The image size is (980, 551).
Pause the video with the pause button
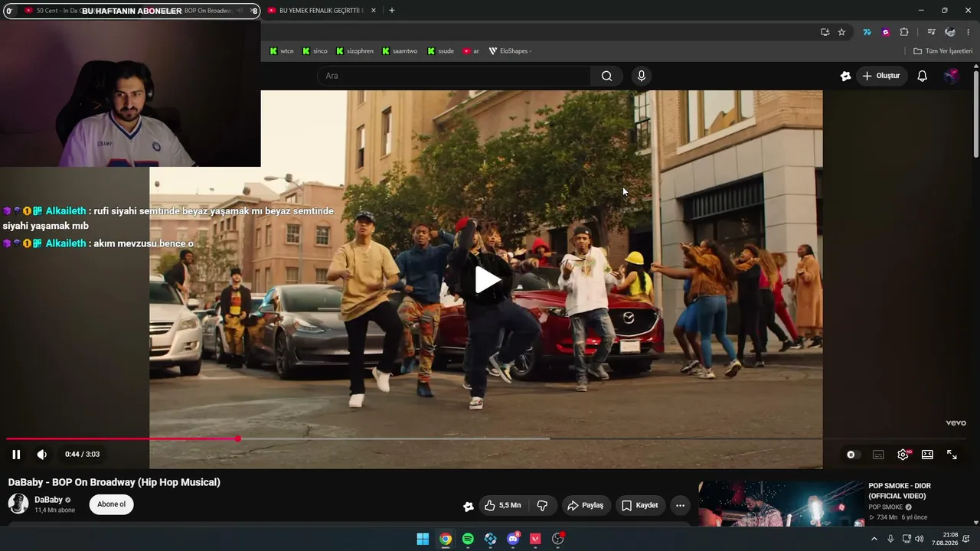[x=16, y=455]
